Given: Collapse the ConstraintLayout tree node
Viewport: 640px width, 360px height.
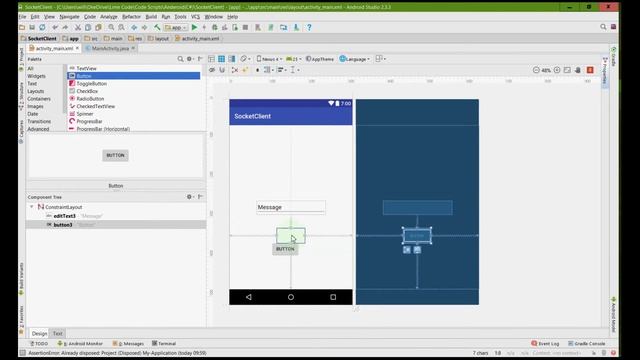Looking at the screenshot, I should (32, 207).
